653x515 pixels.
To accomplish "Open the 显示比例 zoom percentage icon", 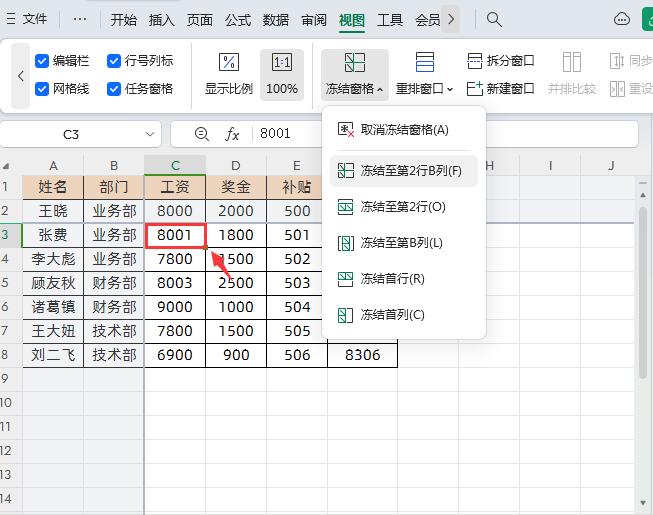I will tap(229, 62).
